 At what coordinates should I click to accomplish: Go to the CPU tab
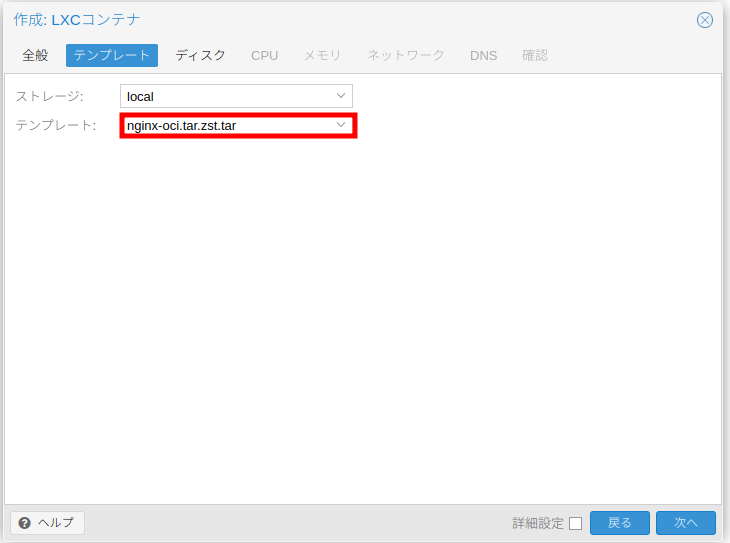pyautogui.click(x=264, y=55)
